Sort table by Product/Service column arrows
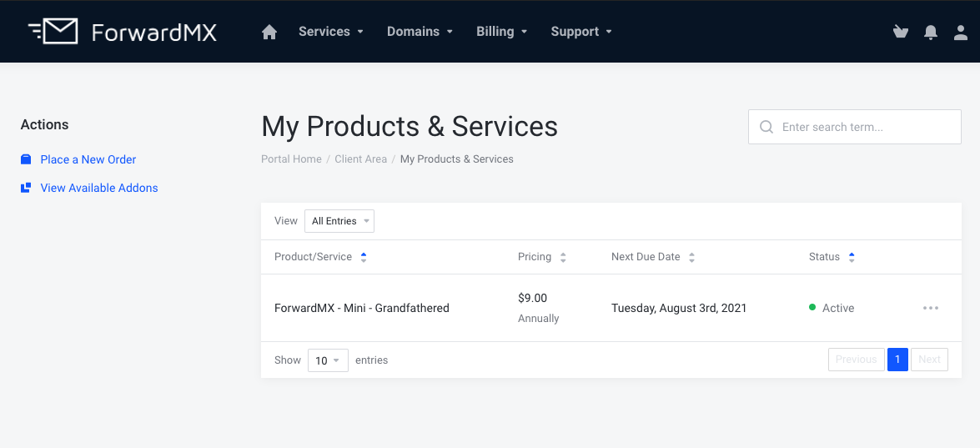The image size is (980, 448). tap(364, 257)
